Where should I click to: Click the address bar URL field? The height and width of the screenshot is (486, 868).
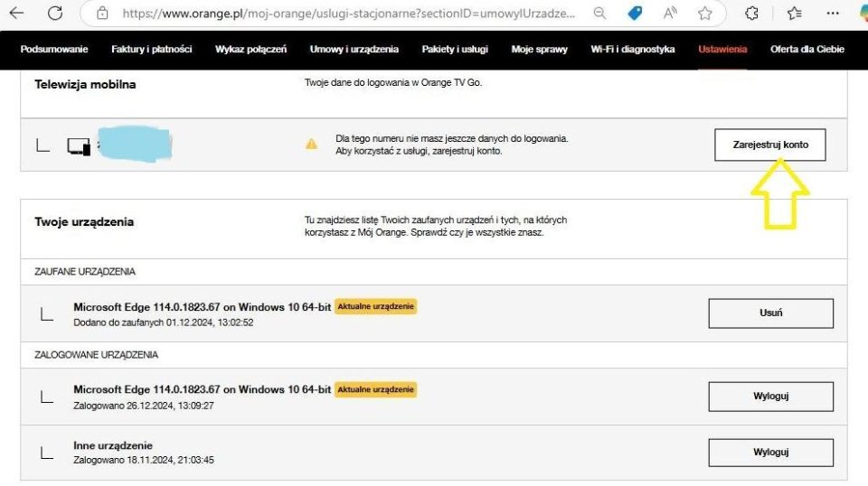349,14
